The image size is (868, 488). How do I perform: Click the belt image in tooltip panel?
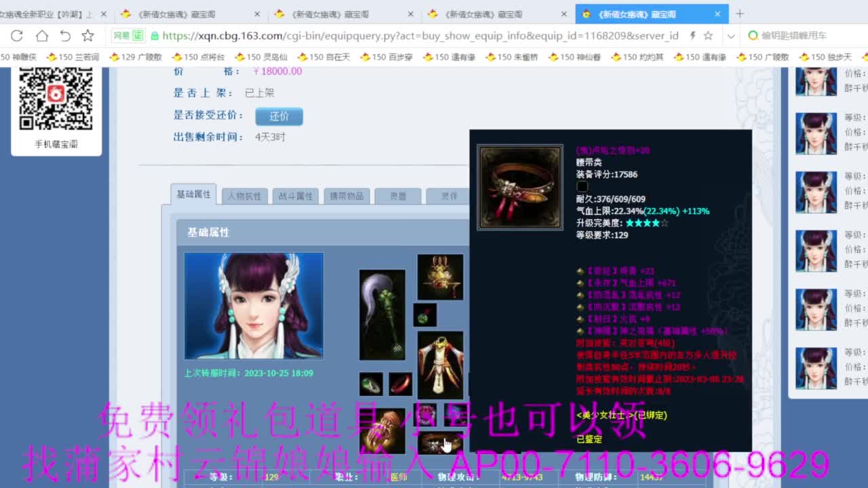[x=520, y=187]
